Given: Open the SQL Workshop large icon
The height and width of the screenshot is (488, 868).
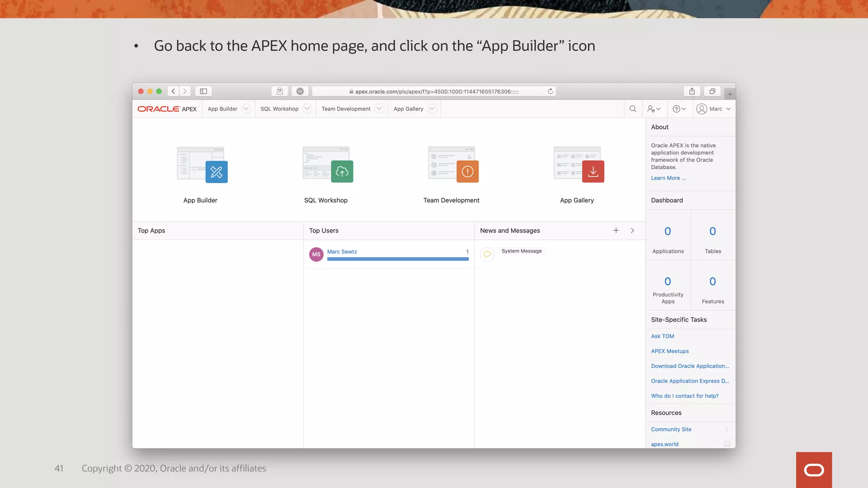Looking at the screenshot, I should pos(328,165).
